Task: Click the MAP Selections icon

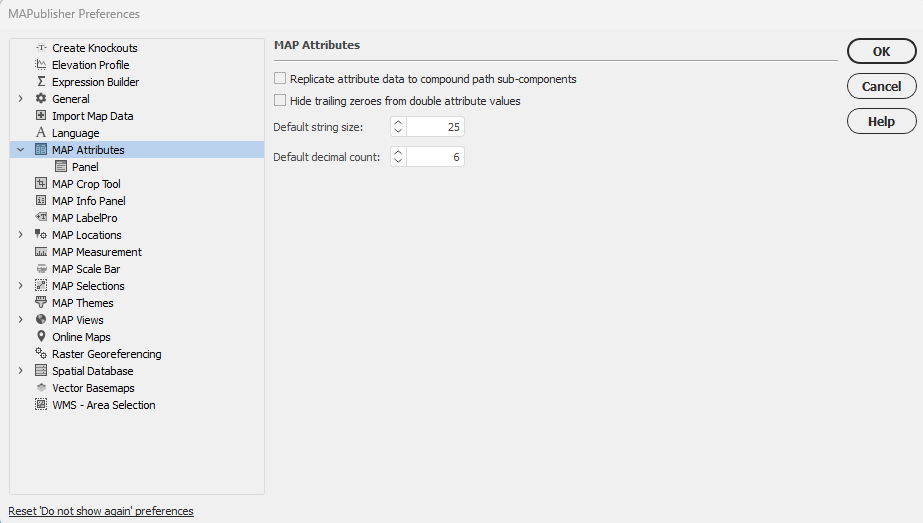Action: tap(41, 286)
